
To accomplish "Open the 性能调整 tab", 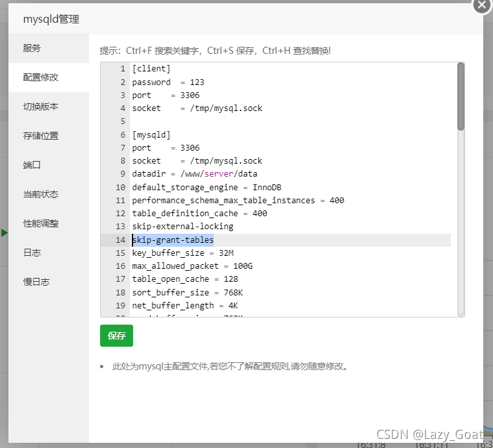I will pyautogui.click(x=49, y=223).
